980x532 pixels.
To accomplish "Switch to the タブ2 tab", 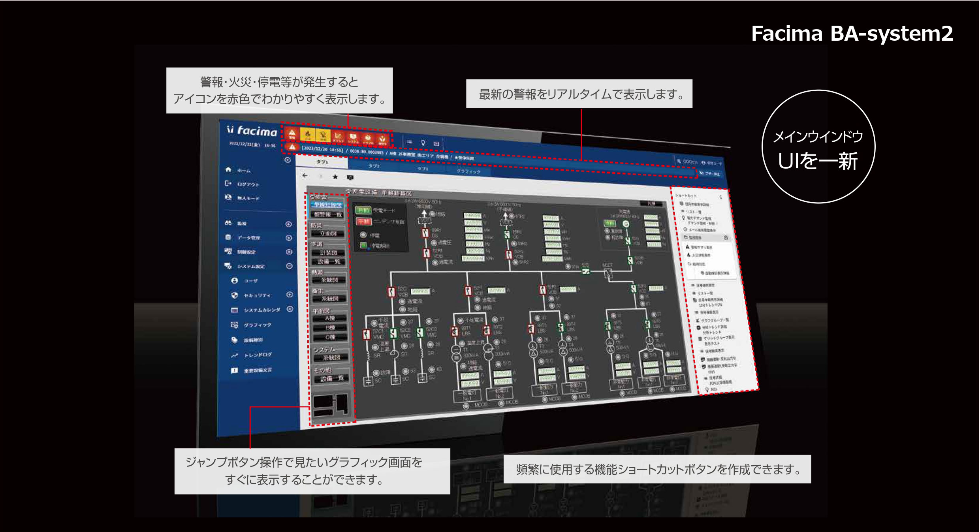I will (374, 166).
